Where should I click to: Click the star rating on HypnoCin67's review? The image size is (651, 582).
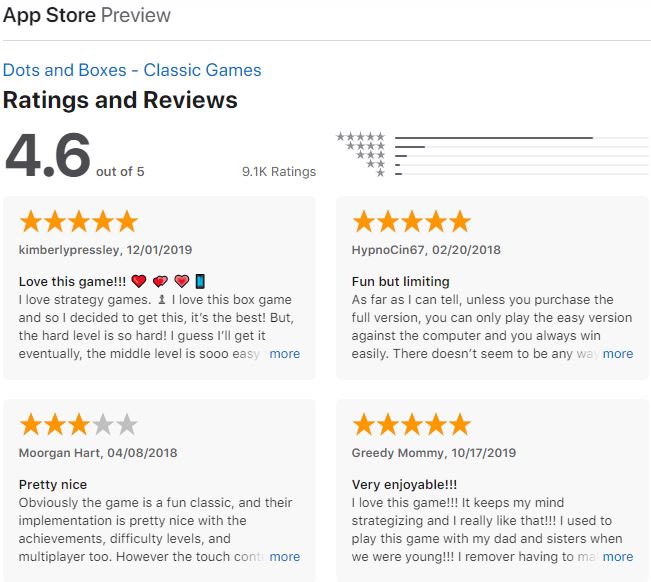click(x=411, y=221)
